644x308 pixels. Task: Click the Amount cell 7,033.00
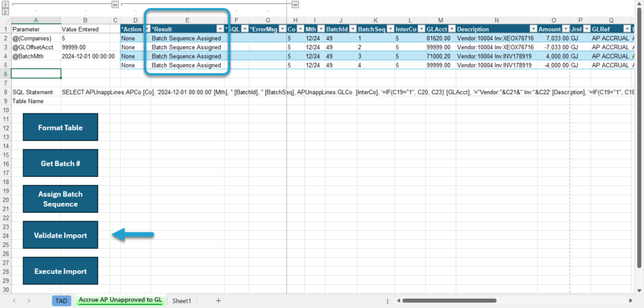[x=553, y=38]
